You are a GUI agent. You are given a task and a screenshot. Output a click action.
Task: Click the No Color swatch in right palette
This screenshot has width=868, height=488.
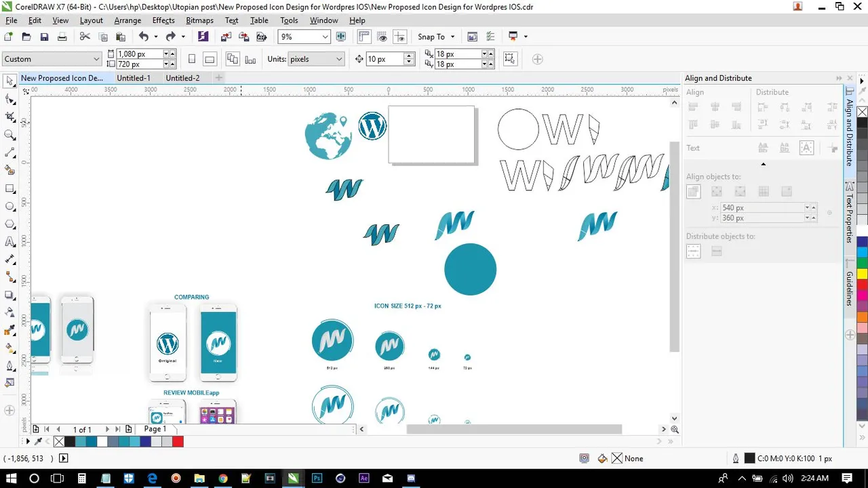[x=862, y=113]
